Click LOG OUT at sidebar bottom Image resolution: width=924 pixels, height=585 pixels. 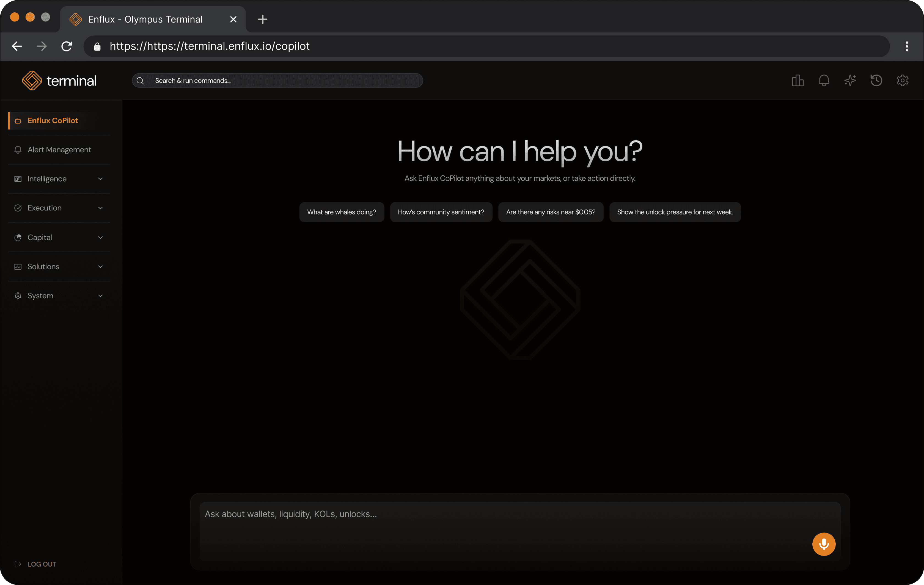42,564
